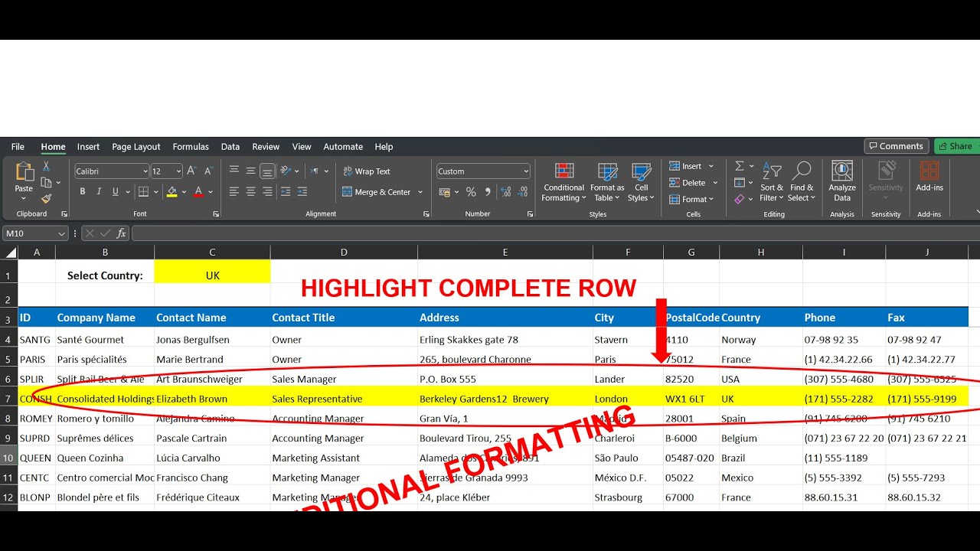Open Find & Select magnifier

[x=802, y=182]
